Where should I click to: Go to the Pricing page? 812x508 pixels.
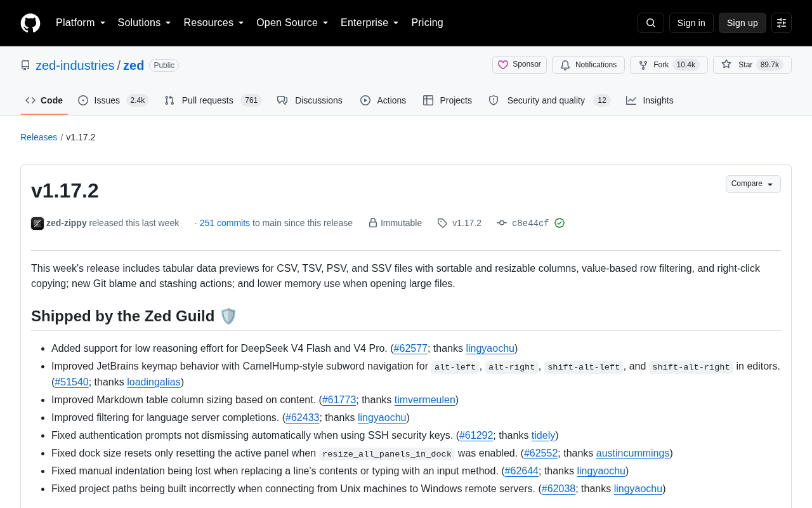click(x=427, y=23)
